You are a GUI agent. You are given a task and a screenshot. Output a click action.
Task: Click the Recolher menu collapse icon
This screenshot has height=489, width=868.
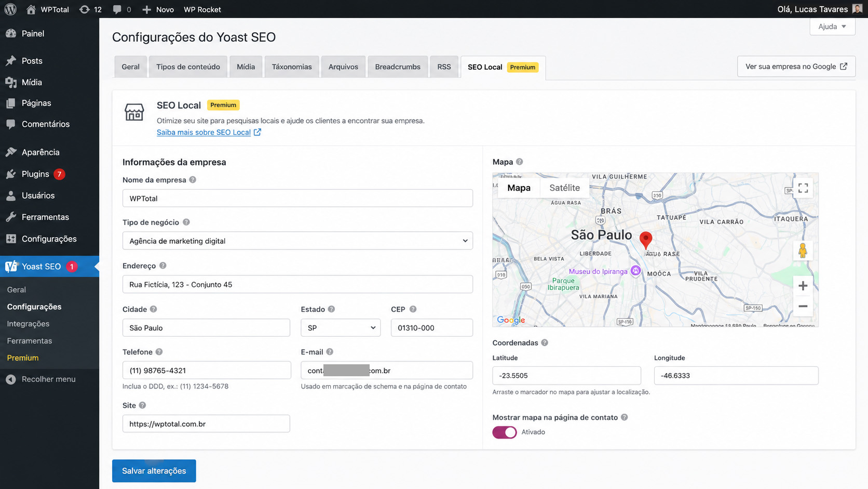[x=11, y=379]
